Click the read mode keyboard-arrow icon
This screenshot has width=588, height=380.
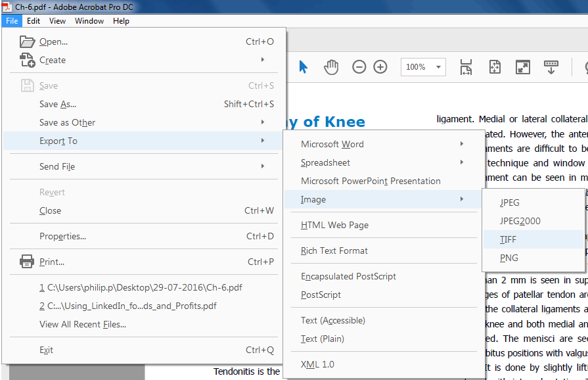point(551,67)
